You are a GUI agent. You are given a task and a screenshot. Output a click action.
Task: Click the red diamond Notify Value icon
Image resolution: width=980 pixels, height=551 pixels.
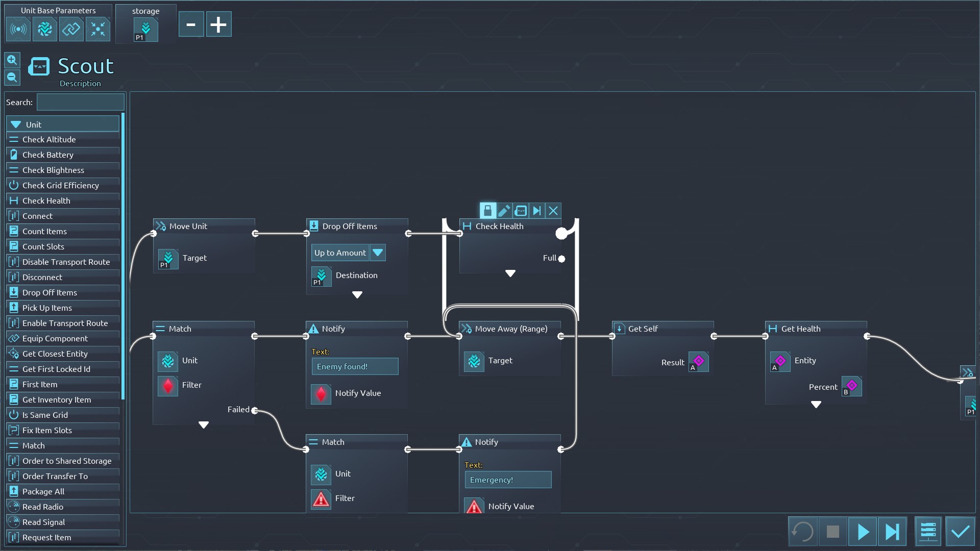coord(321,393)
